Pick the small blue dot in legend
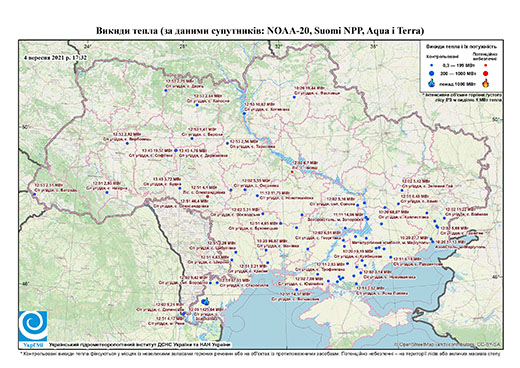Screen dimensions: 520x368 point(432,66)
